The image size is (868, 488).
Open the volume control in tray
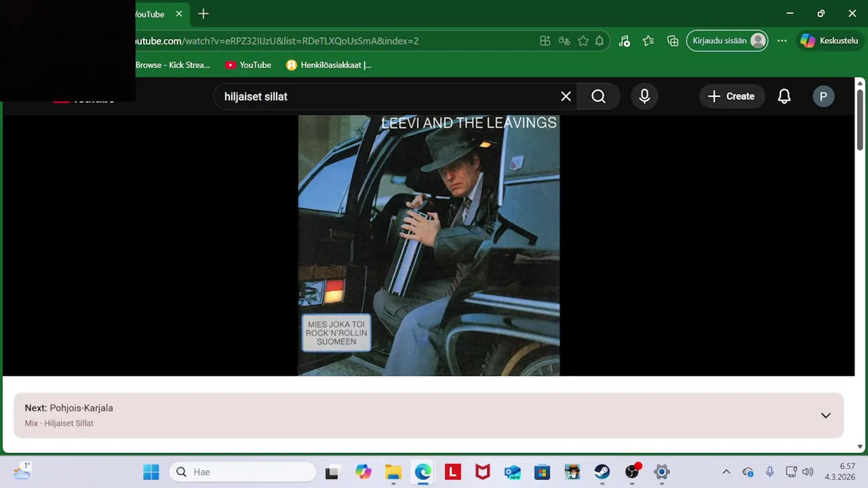808,472
